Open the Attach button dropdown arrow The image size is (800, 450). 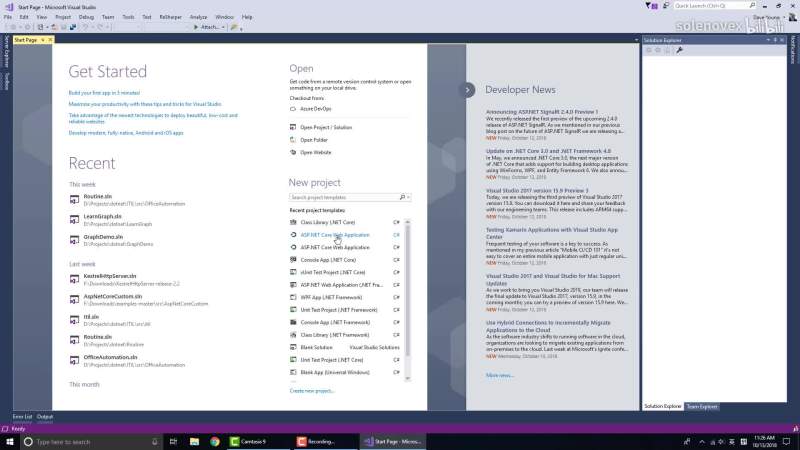click(x=223, y=27)
